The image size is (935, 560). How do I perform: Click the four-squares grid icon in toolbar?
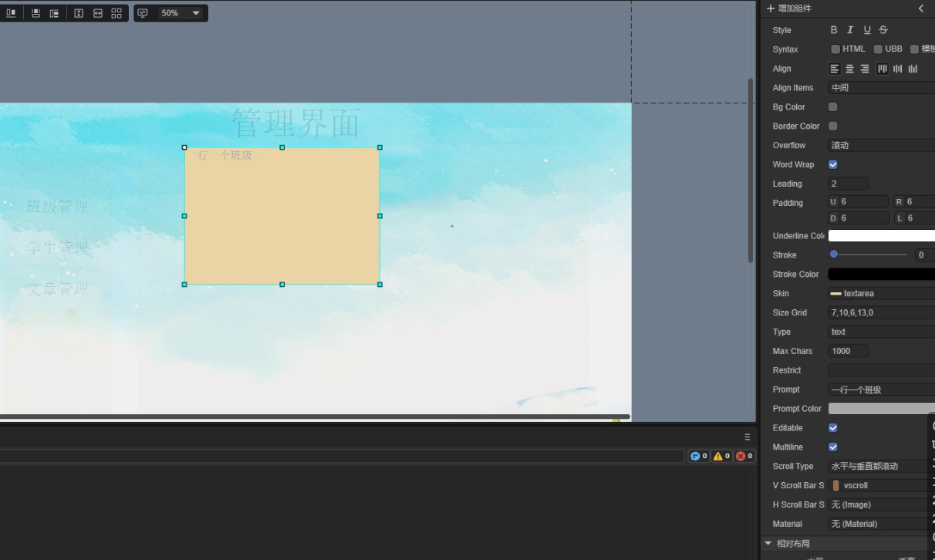pyautogui.click(x=116, y=13)
